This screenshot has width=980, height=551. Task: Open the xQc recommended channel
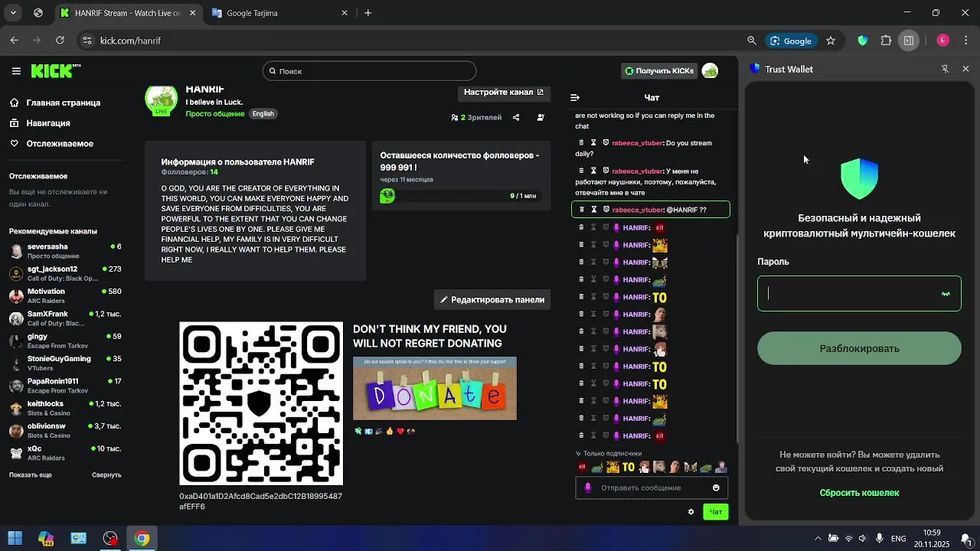65,453
